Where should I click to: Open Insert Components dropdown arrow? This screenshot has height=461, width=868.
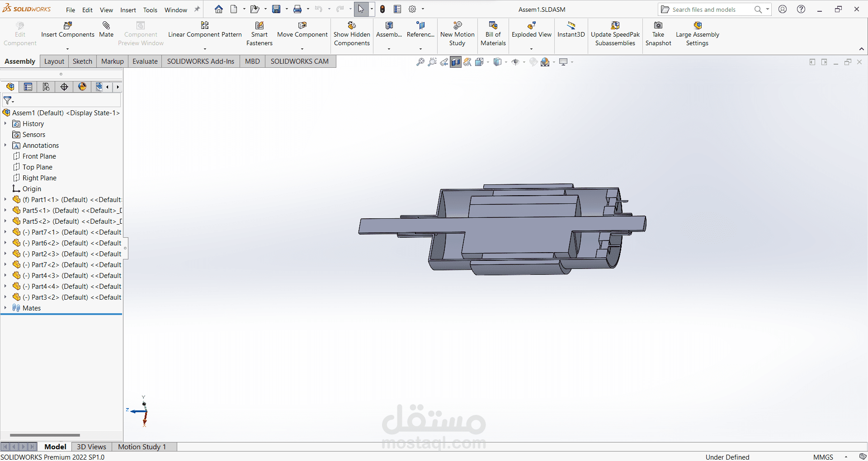click(x=68, y=49)
